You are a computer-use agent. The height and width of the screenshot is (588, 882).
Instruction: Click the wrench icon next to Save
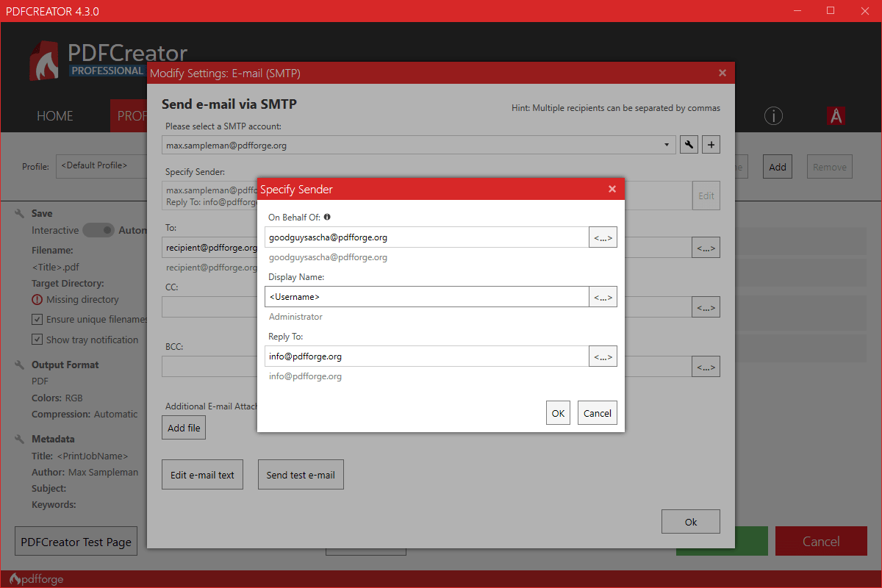click(20, 213)
